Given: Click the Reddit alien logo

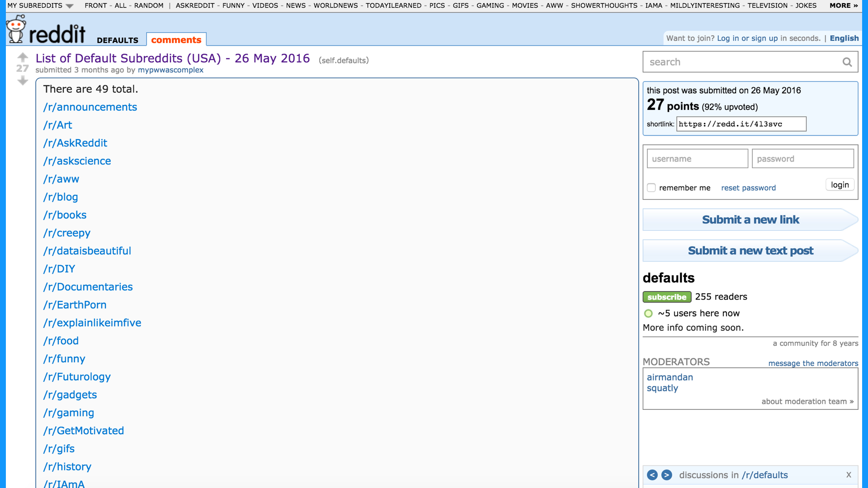Looking at the screenshot, I should 16,29.
